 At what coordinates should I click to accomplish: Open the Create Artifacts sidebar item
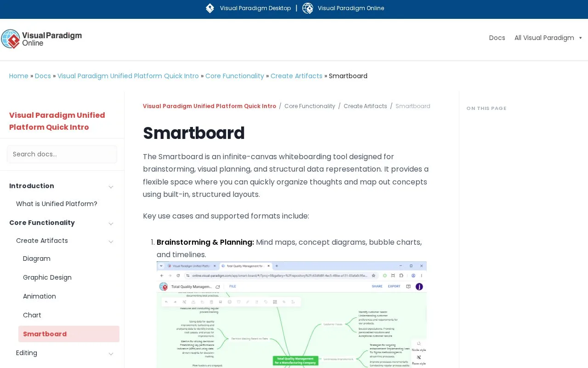[42, 241]
